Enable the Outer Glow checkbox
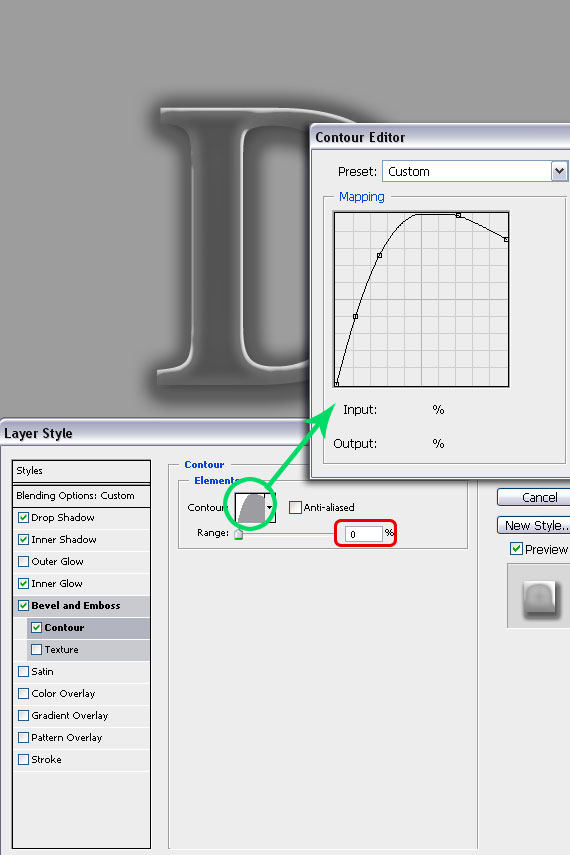The height and width of the screenshot is (855, 570). pyautogui.click(x=23, y=561)
